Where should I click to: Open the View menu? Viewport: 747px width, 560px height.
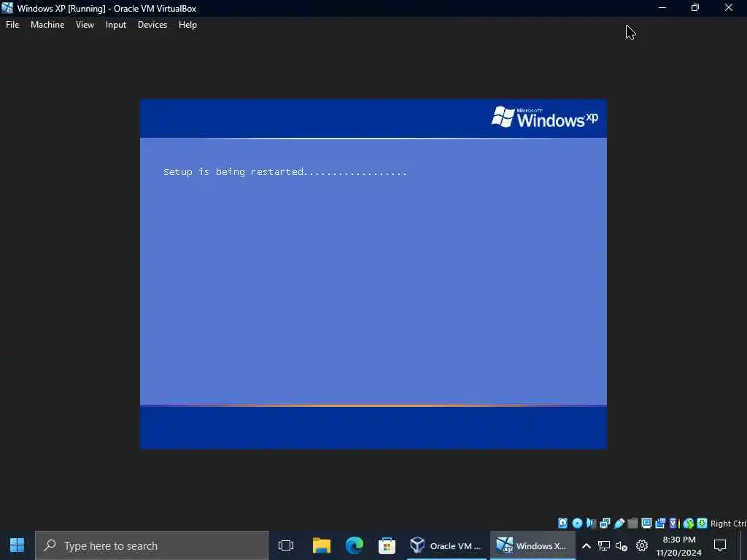(85, 25)
